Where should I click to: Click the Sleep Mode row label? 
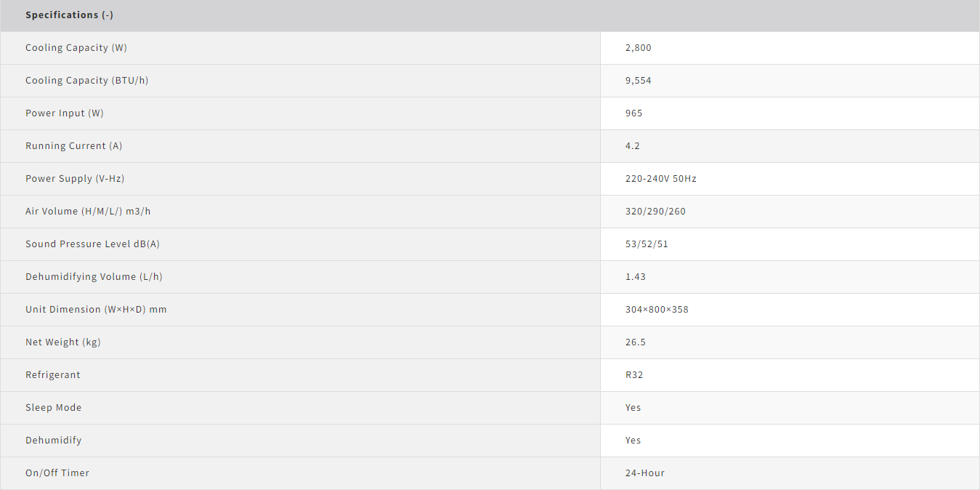(54, 408)
